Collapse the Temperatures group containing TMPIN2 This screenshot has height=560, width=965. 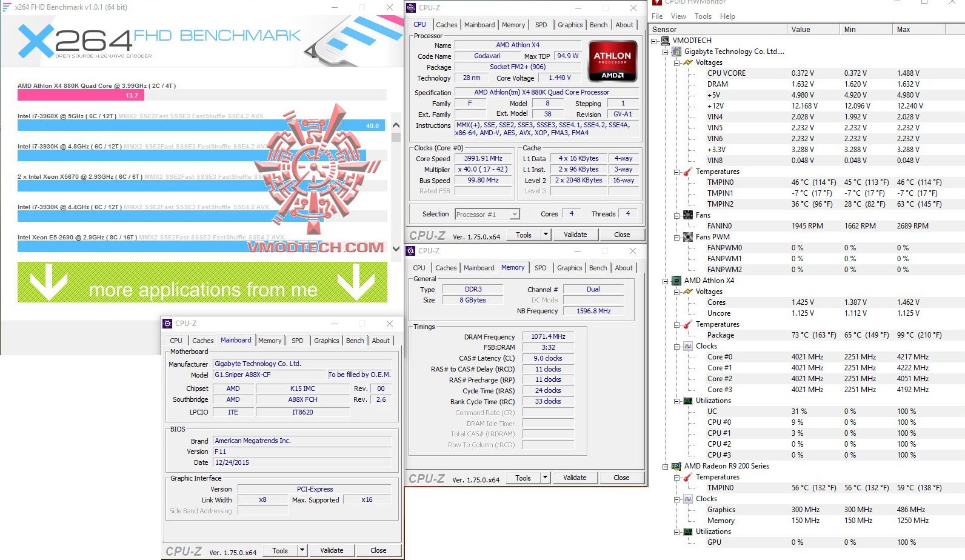pos(676,172)
